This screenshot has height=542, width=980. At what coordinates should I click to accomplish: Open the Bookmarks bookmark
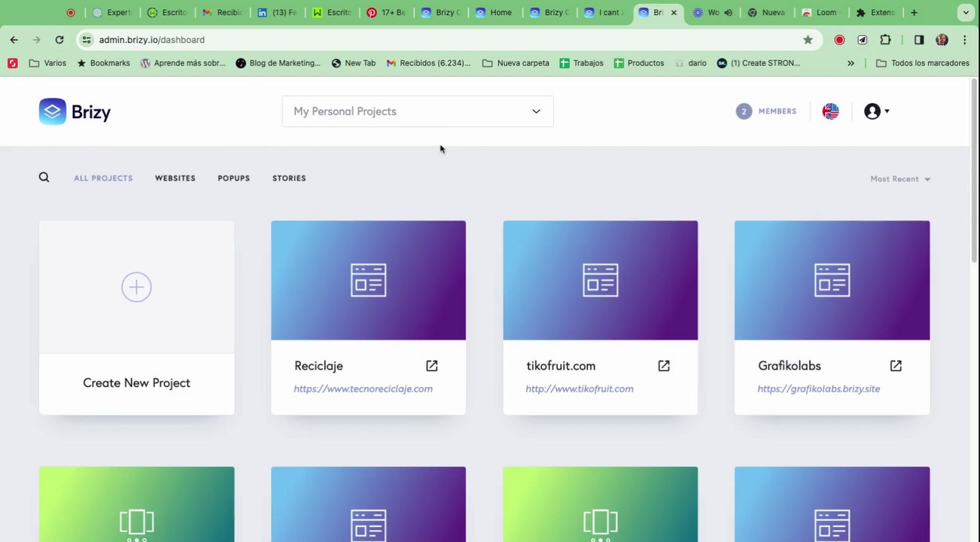coord(103,63)
